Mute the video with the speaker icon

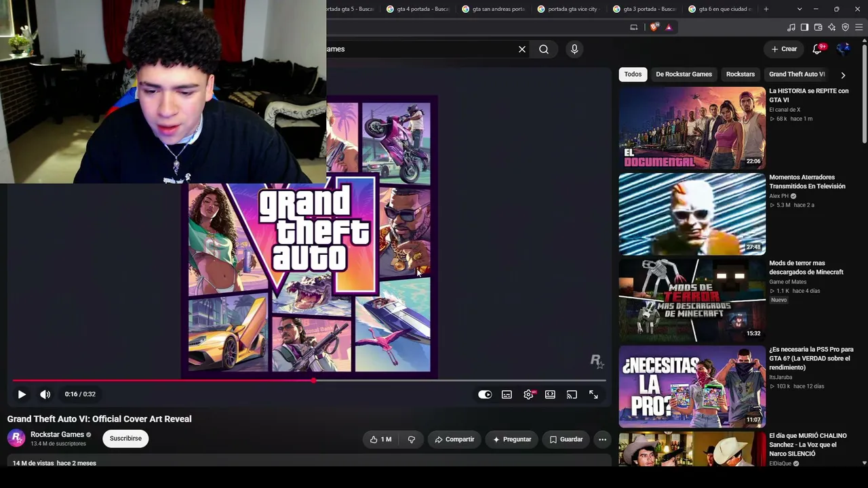point(45,394)
